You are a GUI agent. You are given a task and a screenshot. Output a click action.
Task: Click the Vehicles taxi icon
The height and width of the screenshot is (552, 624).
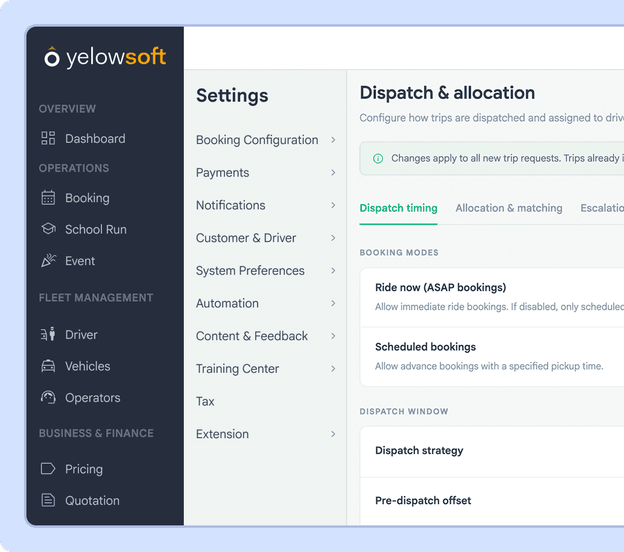coord(48,366)
